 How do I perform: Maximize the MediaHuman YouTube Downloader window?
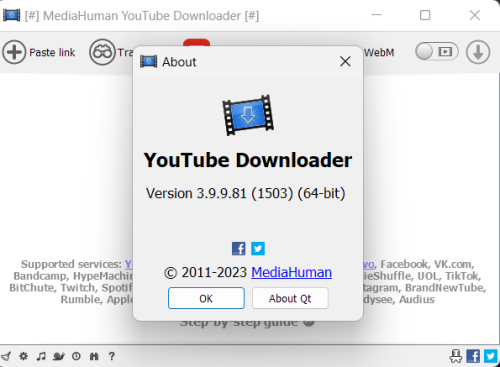(425, 15)
